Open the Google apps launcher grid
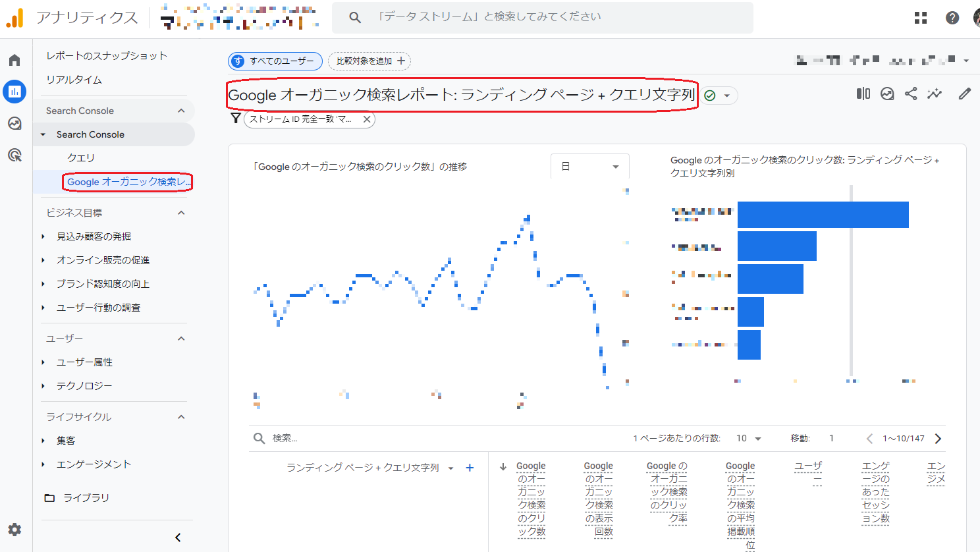Screen dimensions: 980x552 pyautogui.click(x=920, y=18)
